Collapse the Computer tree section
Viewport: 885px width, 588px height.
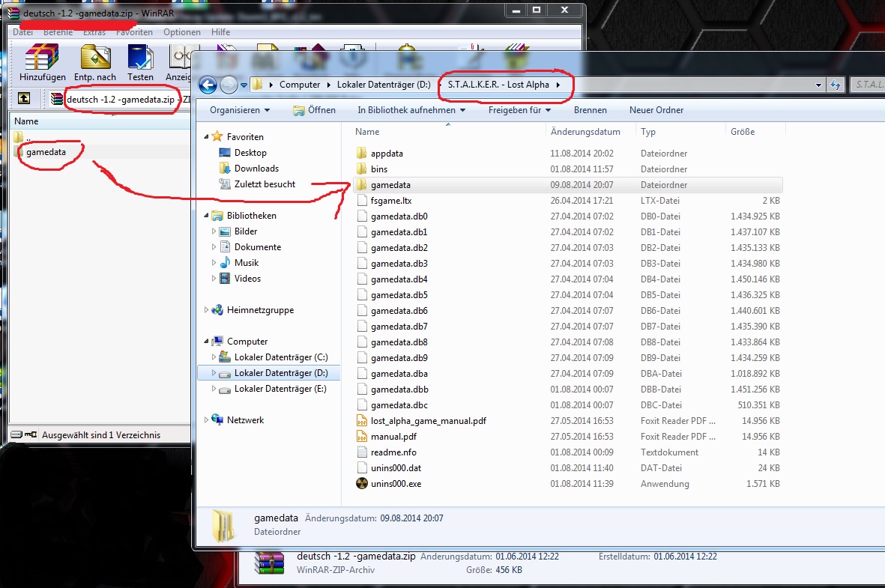click(206, 342)
